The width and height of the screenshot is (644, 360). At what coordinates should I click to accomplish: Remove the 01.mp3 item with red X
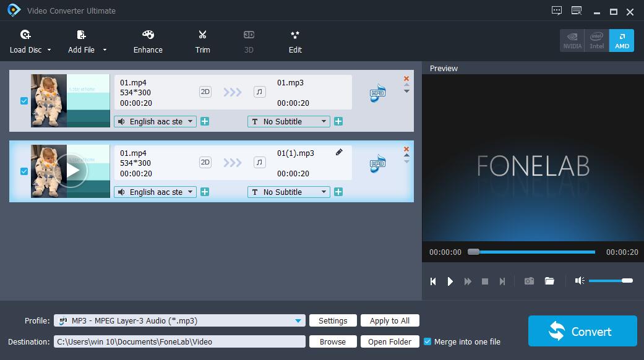click(406, 79)
